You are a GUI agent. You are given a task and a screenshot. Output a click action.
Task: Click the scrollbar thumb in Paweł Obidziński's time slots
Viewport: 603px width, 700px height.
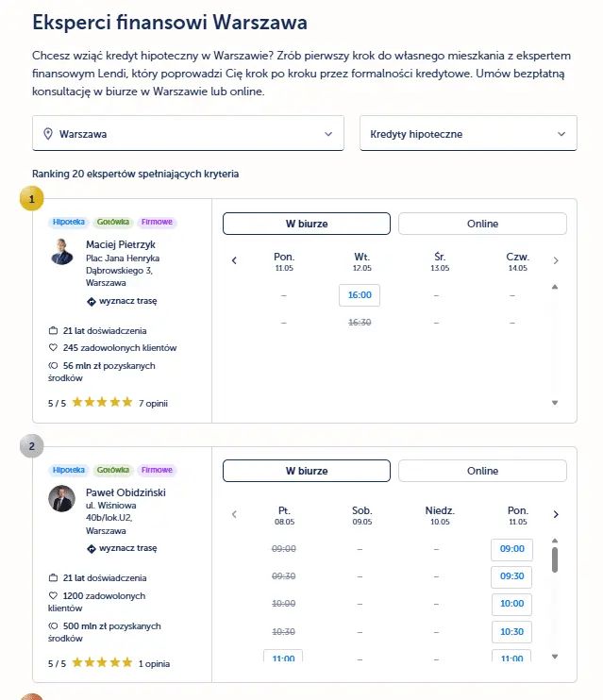(555, 559)
